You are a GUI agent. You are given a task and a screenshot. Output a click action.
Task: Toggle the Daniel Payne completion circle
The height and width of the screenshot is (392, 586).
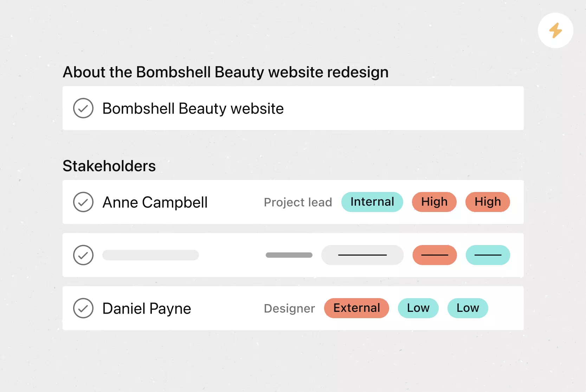(83, 308)
